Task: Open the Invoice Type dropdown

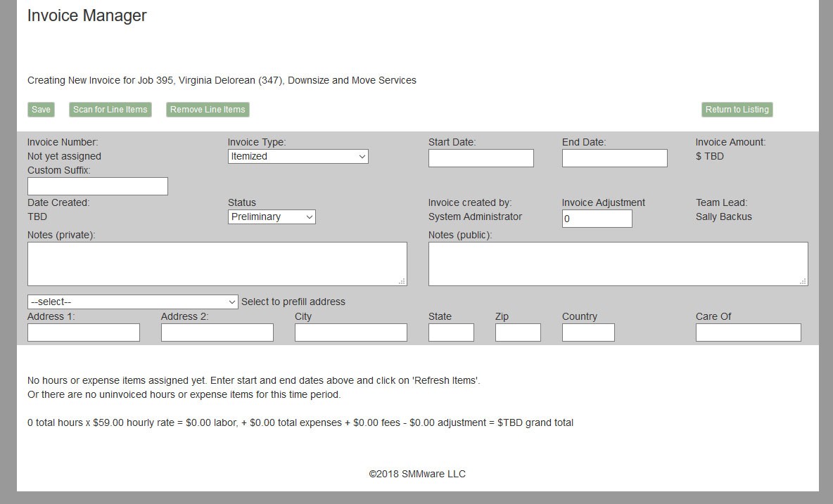Action: coord(298,157)
